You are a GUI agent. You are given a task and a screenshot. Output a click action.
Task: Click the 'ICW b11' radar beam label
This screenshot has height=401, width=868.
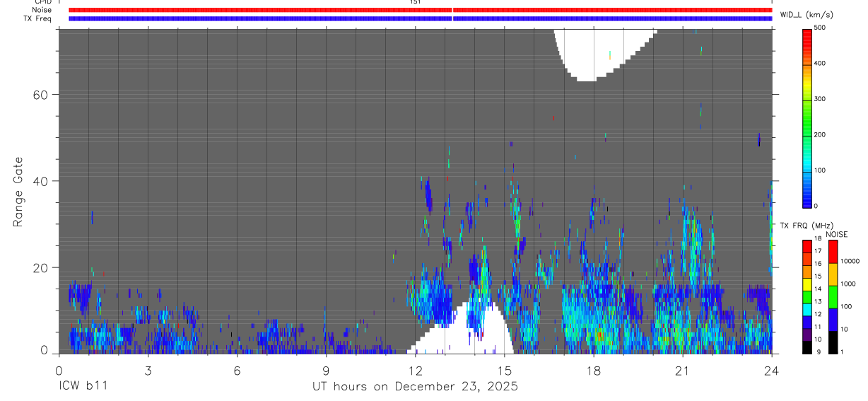point(83,386)
